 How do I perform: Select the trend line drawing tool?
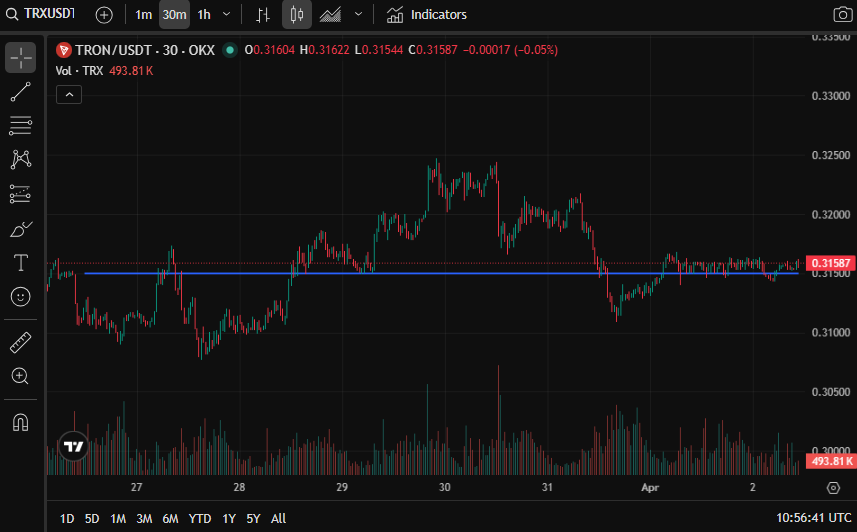tap(21, 92)
